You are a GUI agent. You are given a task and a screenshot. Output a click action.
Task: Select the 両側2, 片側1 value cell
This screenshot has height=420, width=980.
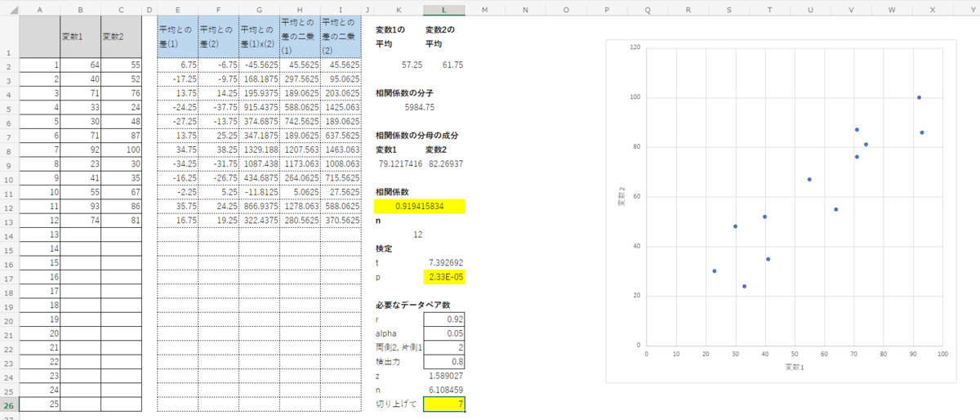(x=444, y=347)
